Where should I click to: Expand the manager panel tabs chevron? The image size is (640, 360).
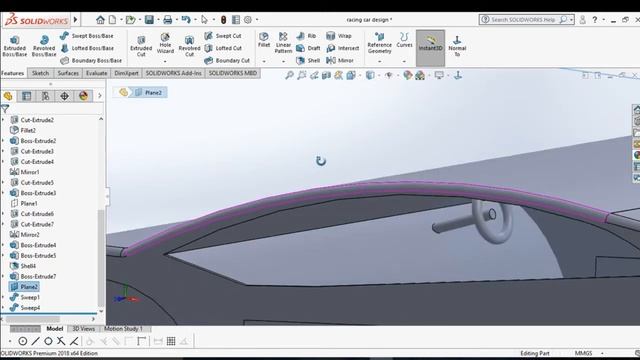(x=100, y=96)
